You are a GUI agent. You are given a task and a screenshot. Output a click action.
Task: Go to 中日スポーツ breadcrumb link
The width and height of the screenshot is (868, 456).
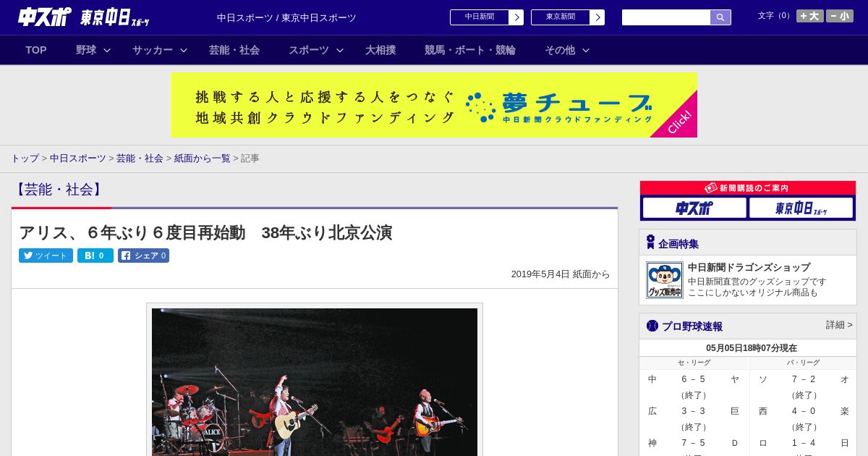pos(78,158)
